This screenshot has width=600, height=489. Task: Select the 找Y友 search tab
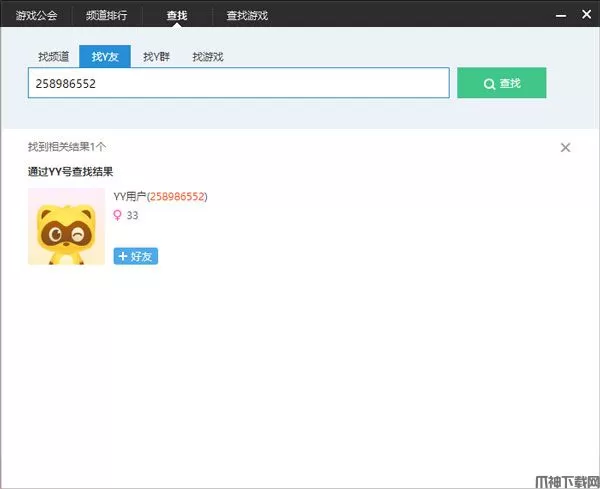click(105, 56)
